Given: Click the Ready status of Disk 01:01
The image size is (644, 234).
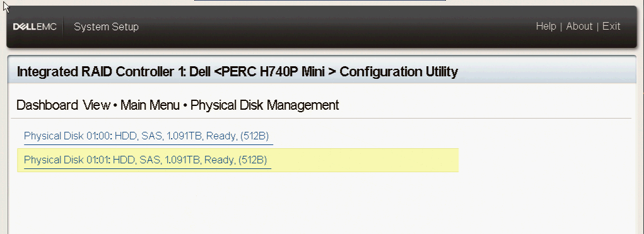Looking at the screenshot, I should point(220,160).
